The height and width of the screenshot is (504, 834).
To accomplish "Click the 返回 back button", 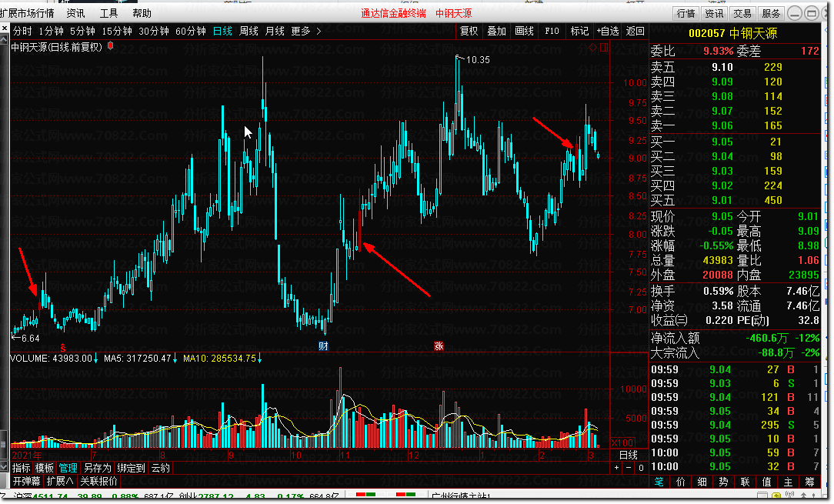I will (635, 31).
